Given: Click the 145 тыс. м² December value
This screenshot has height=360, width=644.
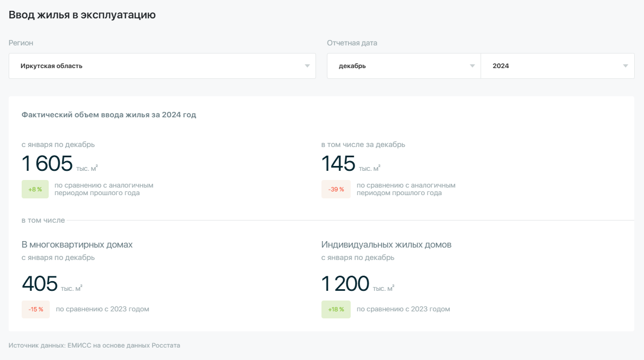Looking at the screenshot, I should coord(339,164).
